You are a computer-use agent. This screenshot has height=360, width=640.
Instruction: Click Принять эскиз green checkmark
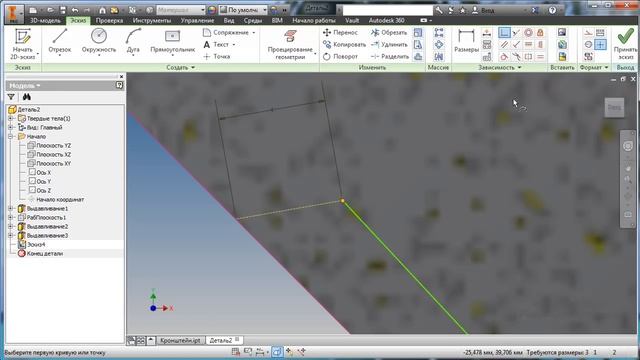(x=625, y=36)
